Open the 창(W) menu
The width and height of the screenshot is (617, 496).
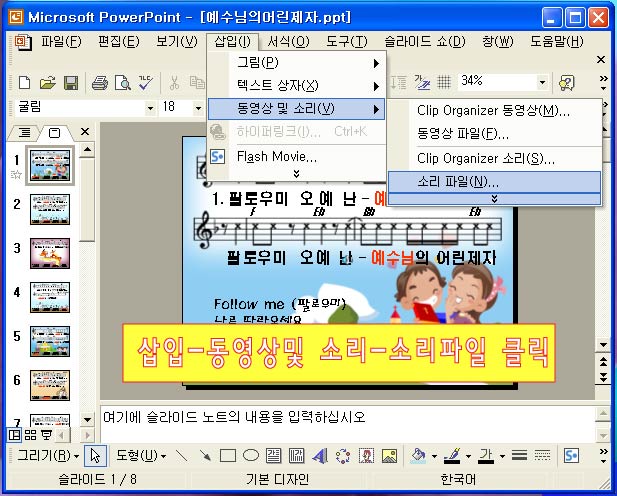(x=497, y=41)
